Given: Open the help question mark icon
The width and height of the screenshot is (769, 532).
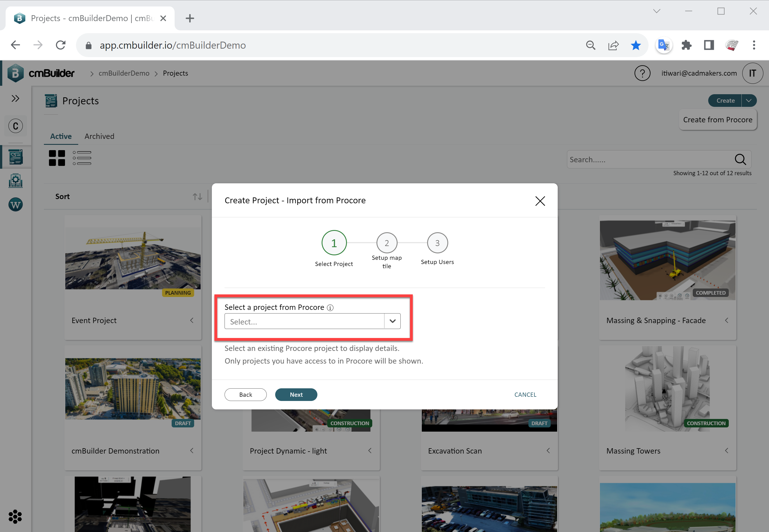Looking at the screenshot, I should pyautogui.click(x=642, y=73).
